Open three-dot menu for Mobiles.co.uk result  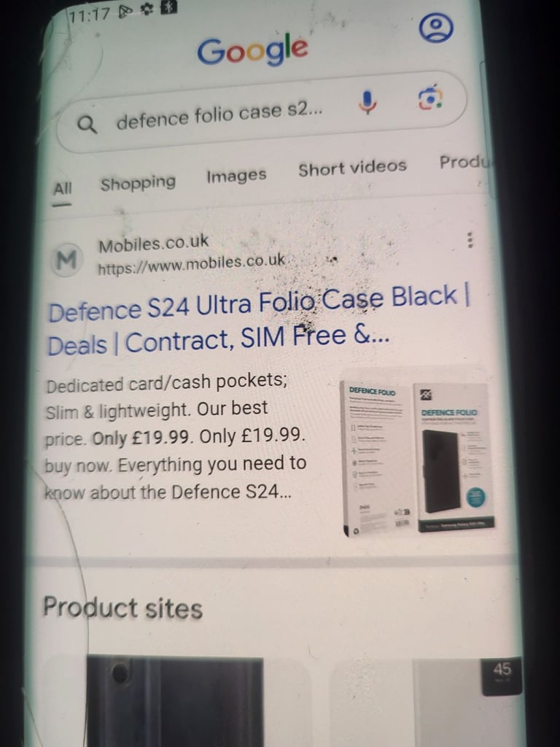coord(470,240)
